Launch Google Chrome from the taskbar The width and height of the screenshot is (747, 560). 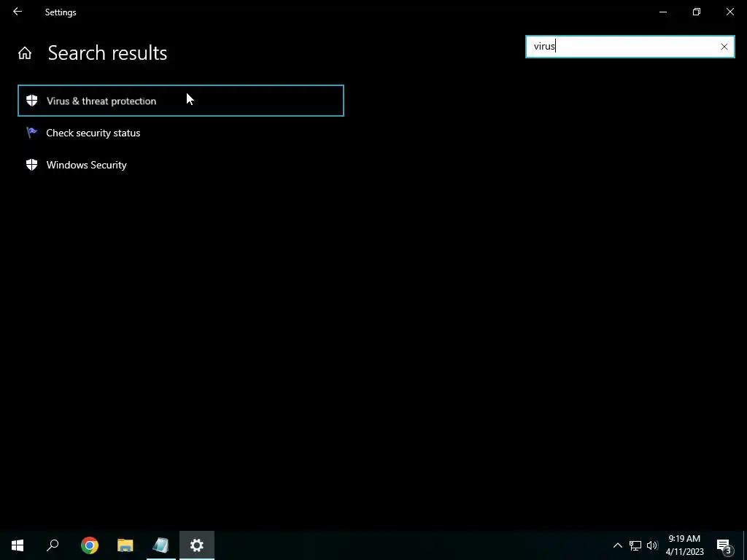tap(90, 545)
